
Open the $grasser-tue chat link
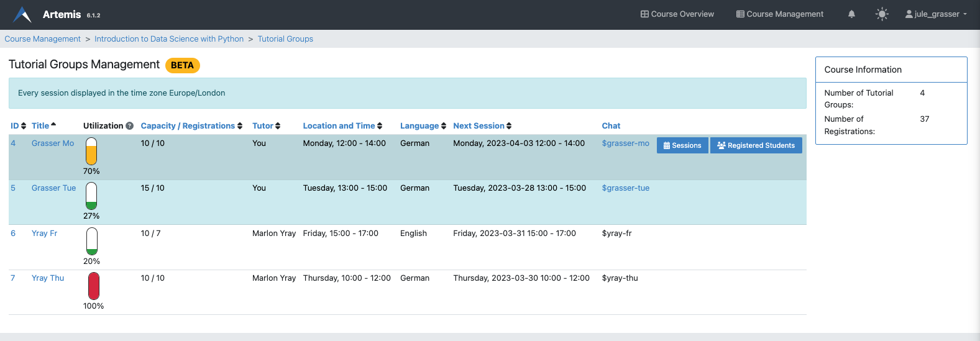click(x=625, y=188)
